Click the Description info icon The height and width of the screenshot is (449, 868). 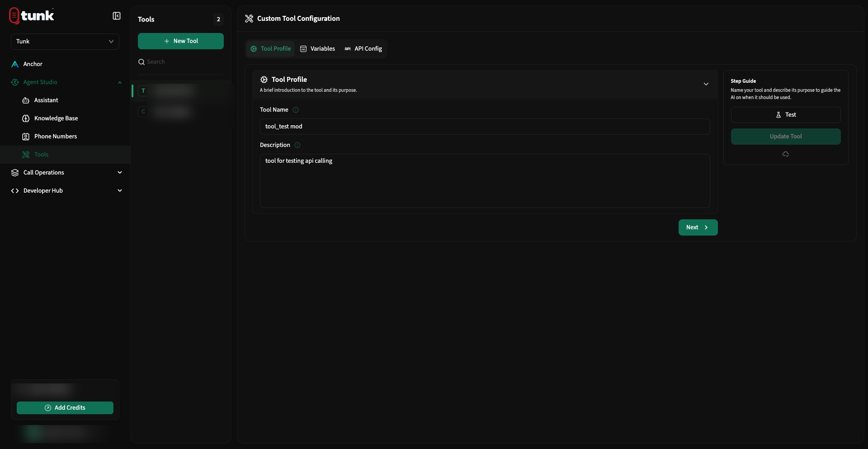[297, 145]
